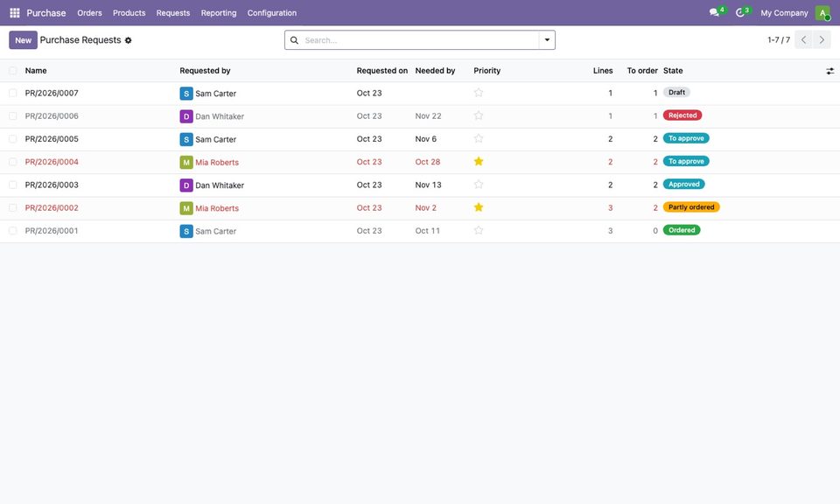Open the Orders menu
The width and height of the screenshot is (840, 504).
pyautogui.click(x=89, y=13)
